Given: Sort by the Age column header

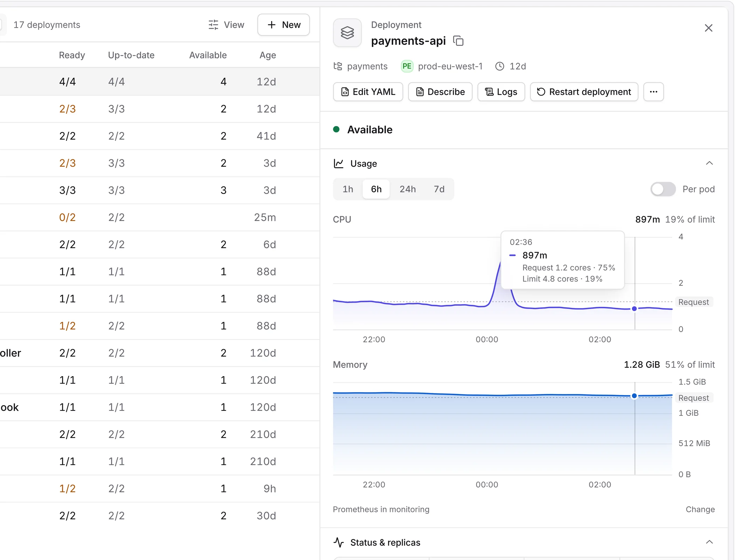Looking at the screenshot, I should (x=268, y=55).
